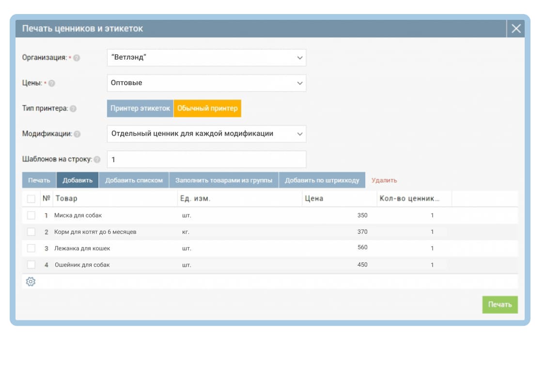Toggle the select-all checkbox in table header
546x392 pixels.
pos(31,198)
